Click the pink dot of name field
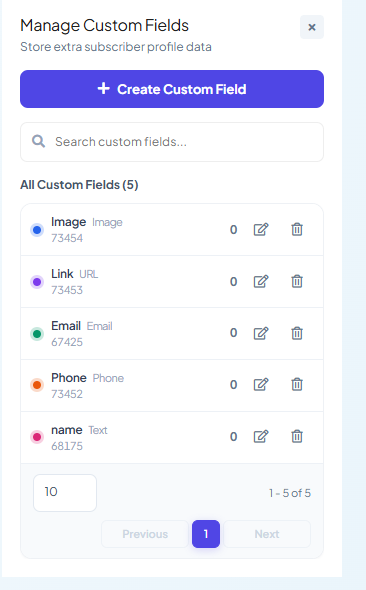366x590 pixels. 37,437
